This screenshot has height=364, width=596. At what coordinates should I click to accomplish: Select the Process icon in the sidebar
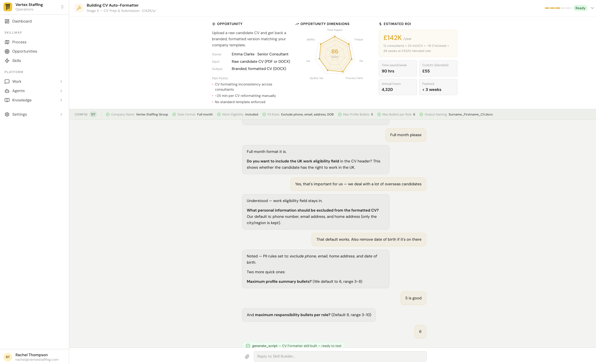(x=7, y=42)
